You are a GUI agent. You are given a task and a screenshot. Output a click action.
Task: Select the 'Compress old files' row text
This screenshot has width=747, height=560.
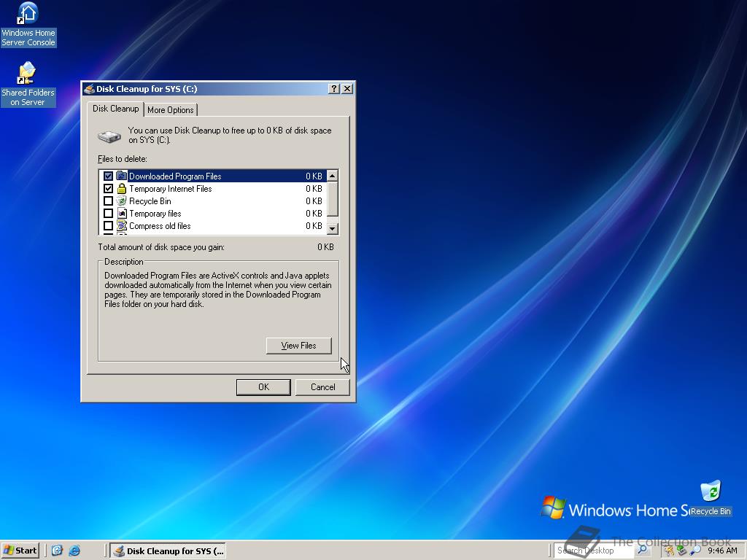(160, 226)
